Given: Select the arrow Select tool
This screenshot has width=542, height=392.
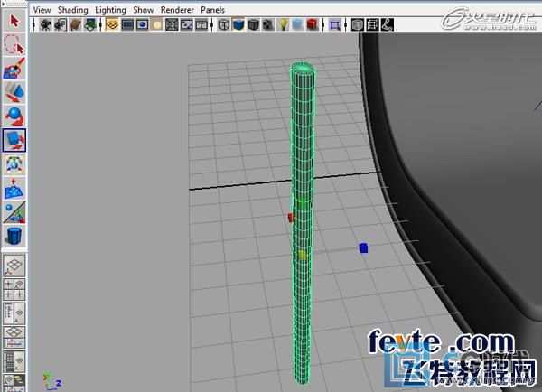Looking at the screenshot, I should (14, 21).
